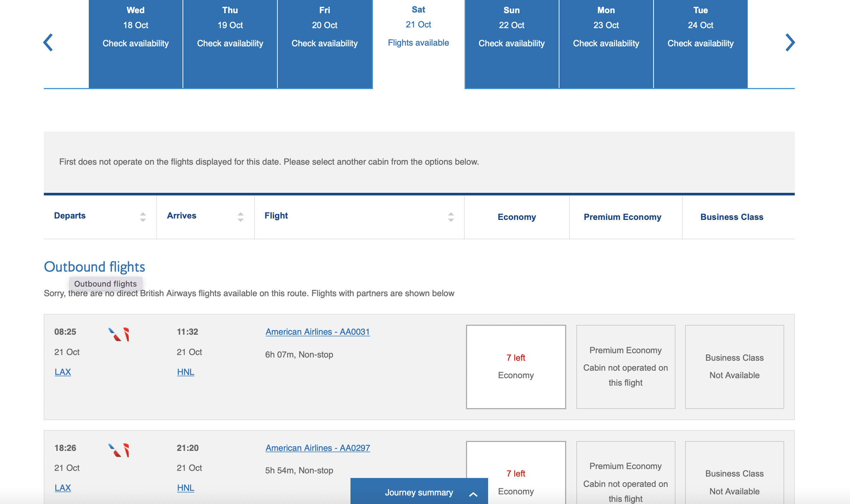Select Mon 23 Oct date tab
This screenshot has height=504, width=850.
click(606, 44)
